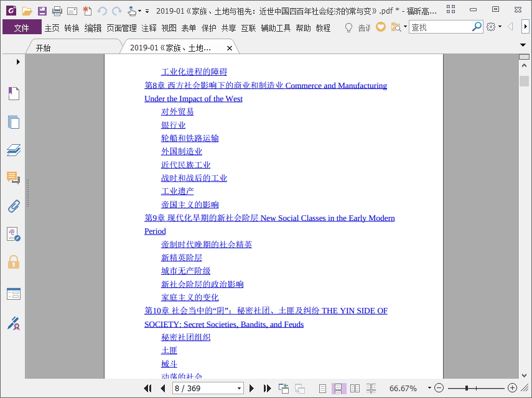This screenshot has width=532, height=398.
Task: Follow the 银行业 link
Action: (x=173, y=125)
